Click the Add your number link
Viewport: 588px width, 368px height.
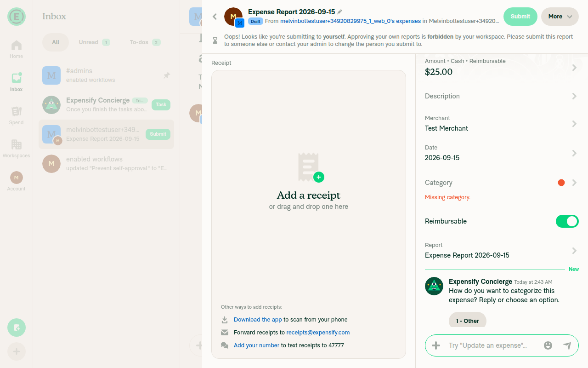256,345
